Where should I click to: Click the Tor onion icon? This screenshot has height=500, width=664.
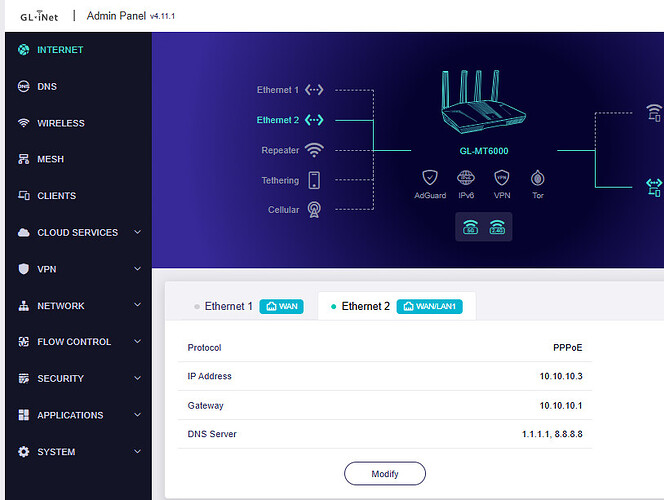[x=538, y=178]
